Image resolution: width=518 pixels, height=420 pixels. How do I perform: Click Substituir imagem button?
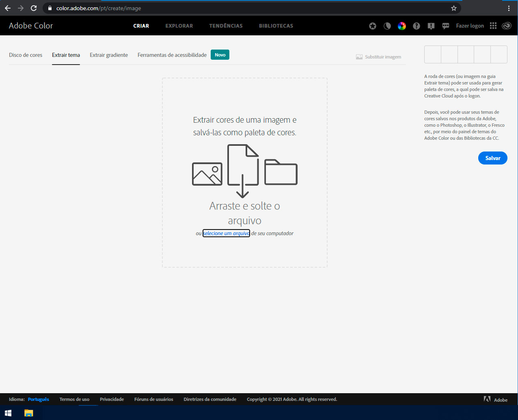pos(378,57)
